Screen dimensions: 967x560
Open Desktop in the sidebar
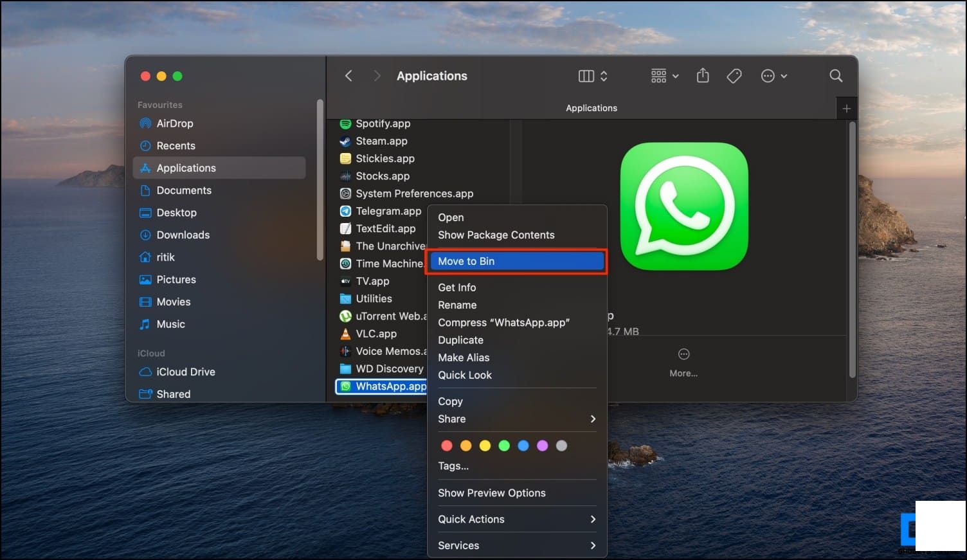pos(219,213)
